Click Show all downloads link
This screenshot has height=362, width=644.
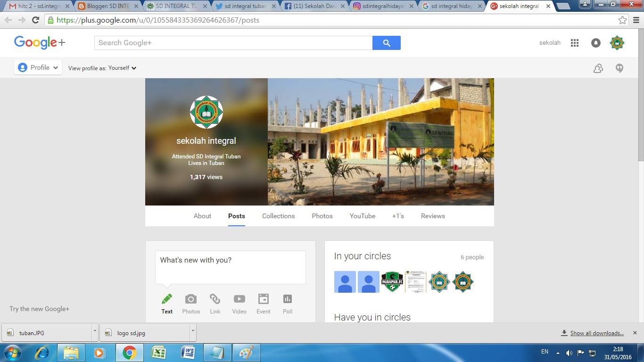click(x=597, y=333)
